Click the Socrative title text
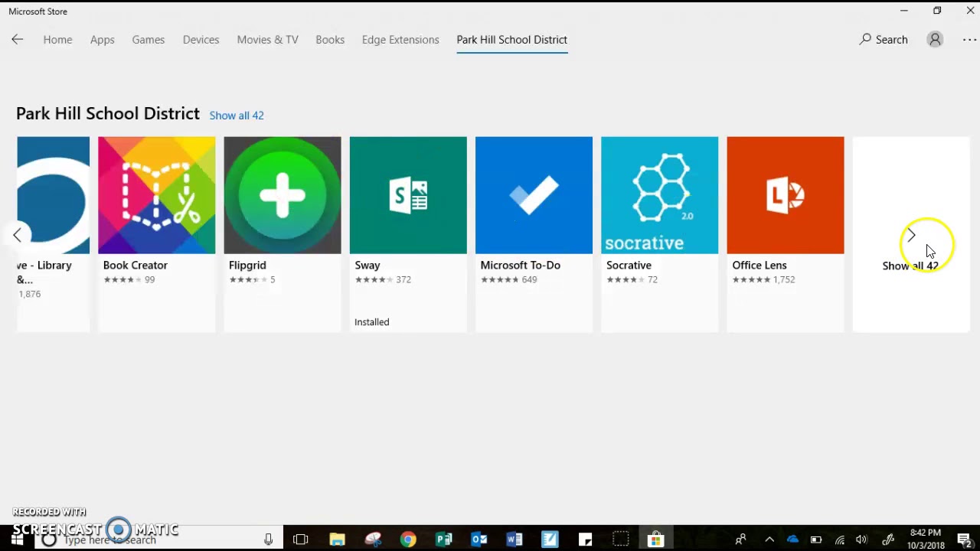 [x=629, y=266]
